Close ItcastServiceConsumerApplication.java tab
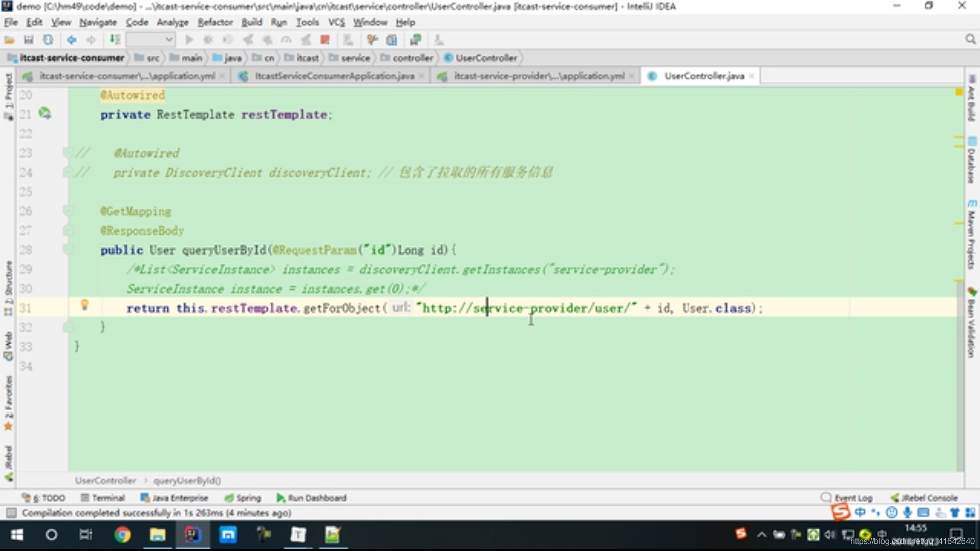 (x=421, y=76)
